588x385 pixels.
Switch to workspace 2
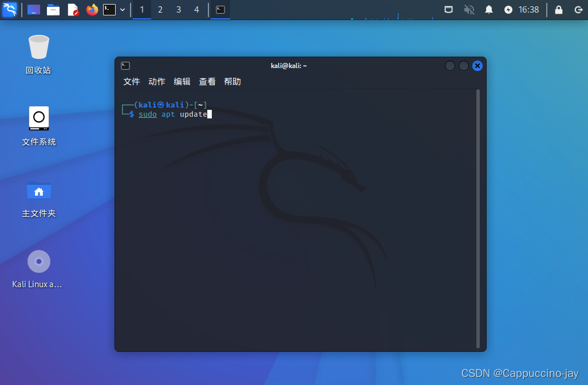click(x=160, y=10)
